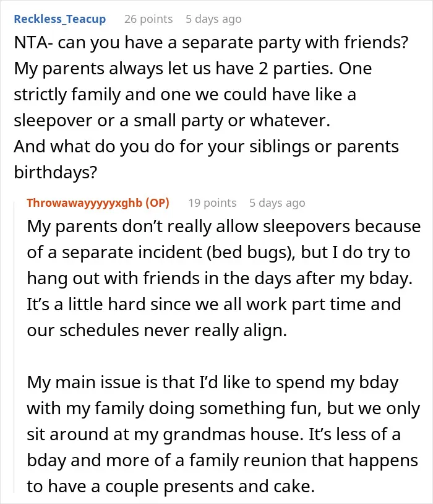Viewport: 433px width, 504px height.
Task: Click the line 'My parents always let us have'
Action: (x=193, y=69)
